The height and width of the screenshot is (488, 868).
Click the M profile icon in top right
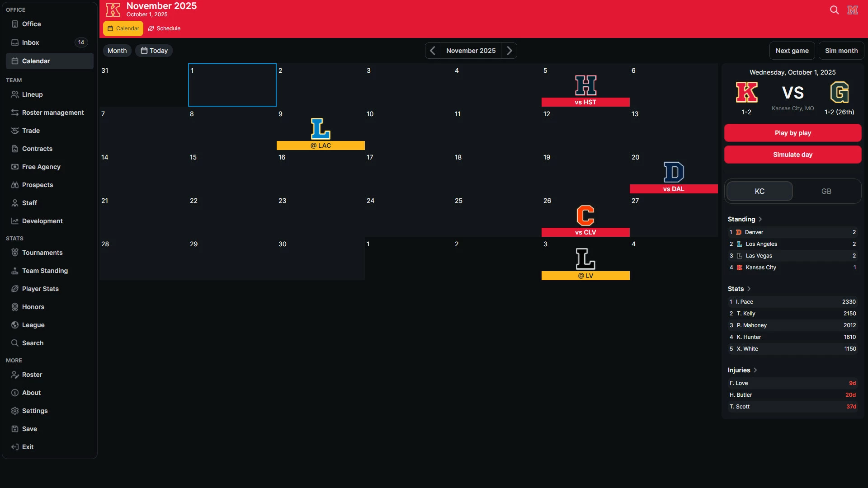pos(853,10)
